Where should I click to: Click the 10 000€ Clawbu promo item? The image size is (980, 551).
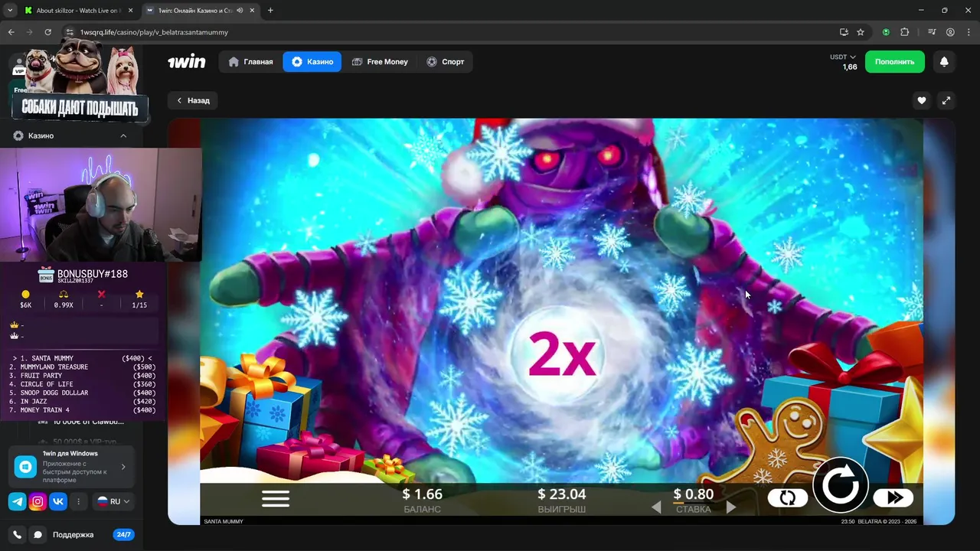(x=88, y=422)
